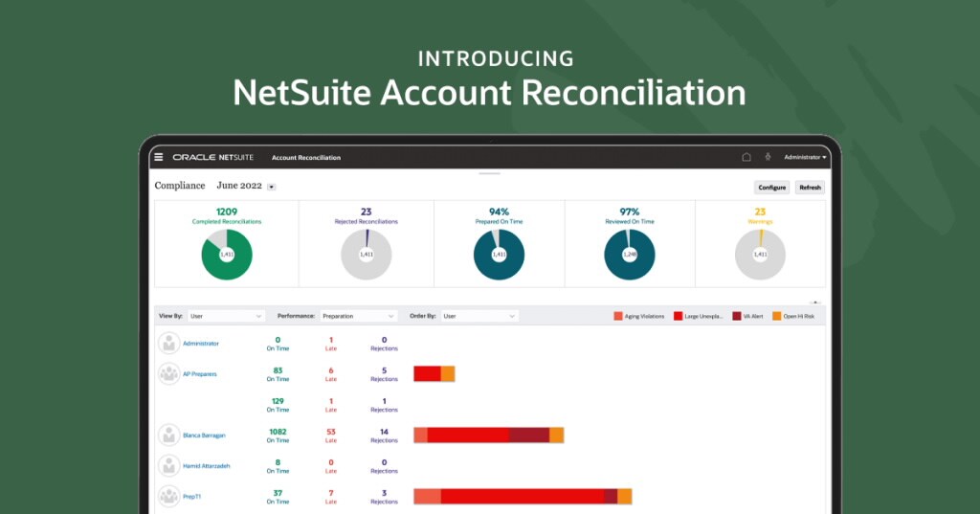
Task: Select the Completed Reconciliations donut chart
Action: click(x=227, y=255)
